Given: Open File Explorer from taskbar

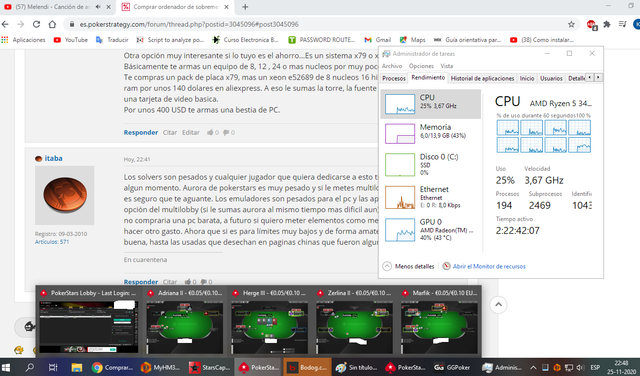Looking at the screenshot, I should click(77, 367).
